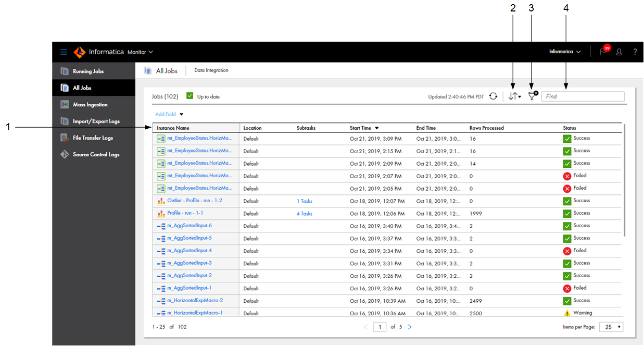The image size is (644, 346).
Task: Click Success status icon for m_AggSortedInput-3
Action: [567, 264]
